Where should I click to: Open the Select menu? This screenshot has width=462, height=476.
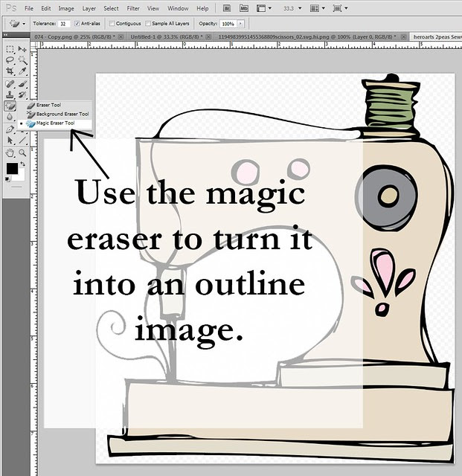click(111, 8)
